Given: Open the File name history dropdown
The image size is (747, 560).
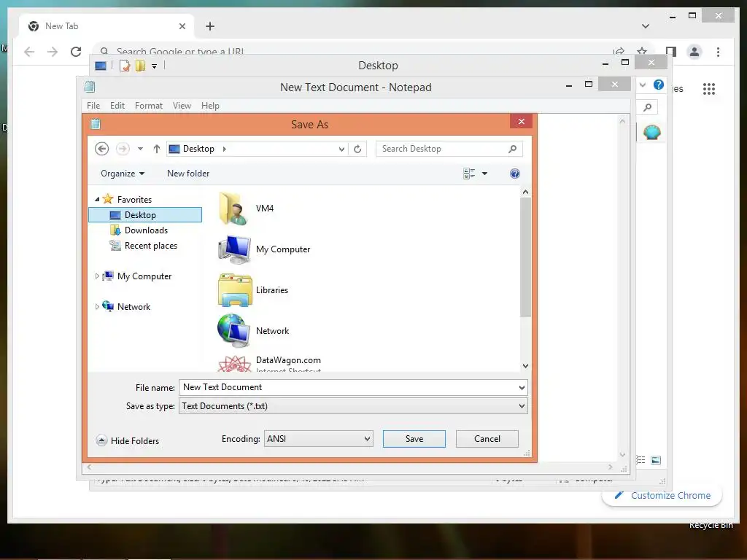Looking at the screenshot, I should tap(522, 388).
